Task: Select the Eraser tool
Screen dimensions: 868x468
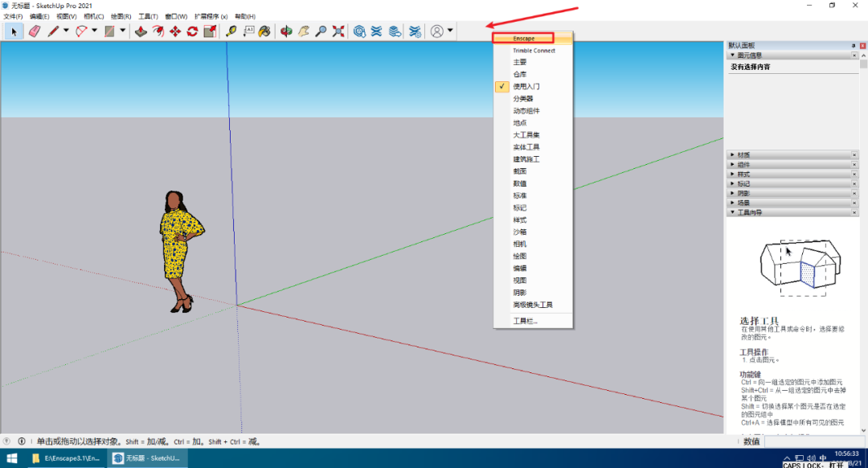Action: [34, 31]
